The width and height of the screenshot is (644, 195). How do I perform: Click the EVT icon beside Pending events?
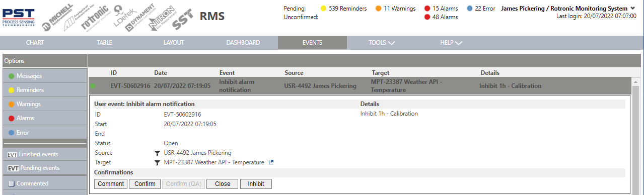pyautogui.click(x=13, y=168)
